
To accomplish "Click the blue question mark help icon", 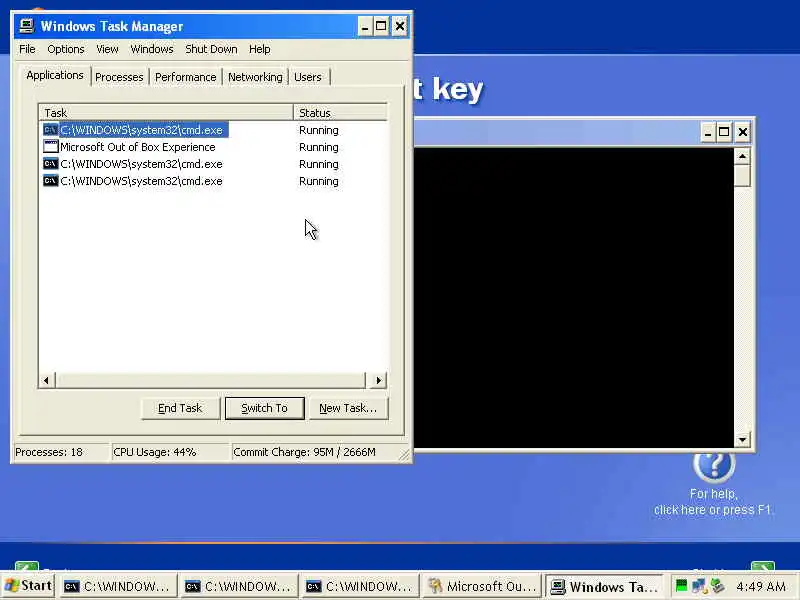I will pyautogui.click(x=714, y=465).
